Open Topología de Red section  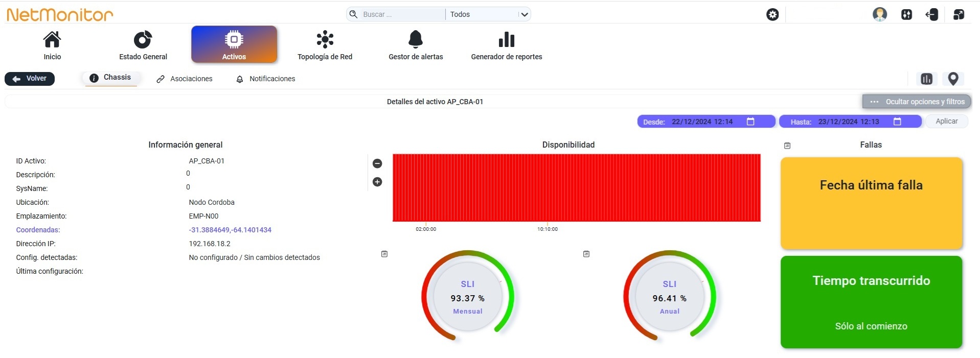click(x=325, y=45)
